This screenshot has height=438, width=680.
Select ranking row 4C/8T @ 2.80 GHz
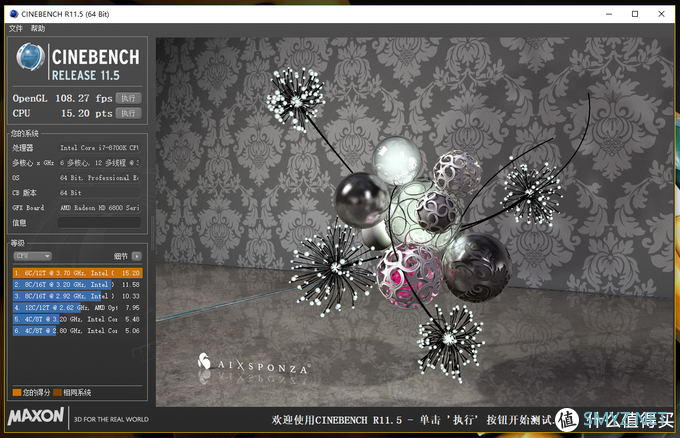(x=78, y=330)
